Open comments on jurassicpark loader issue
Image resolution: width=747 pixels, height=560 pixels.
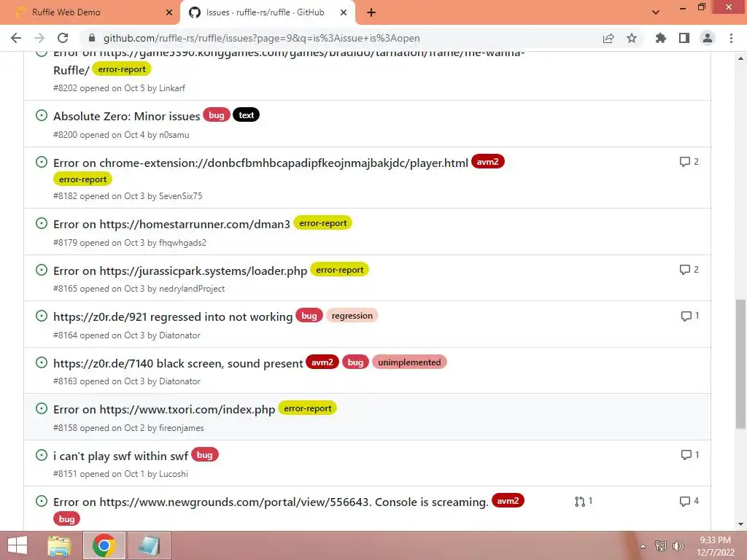[689, 270]
